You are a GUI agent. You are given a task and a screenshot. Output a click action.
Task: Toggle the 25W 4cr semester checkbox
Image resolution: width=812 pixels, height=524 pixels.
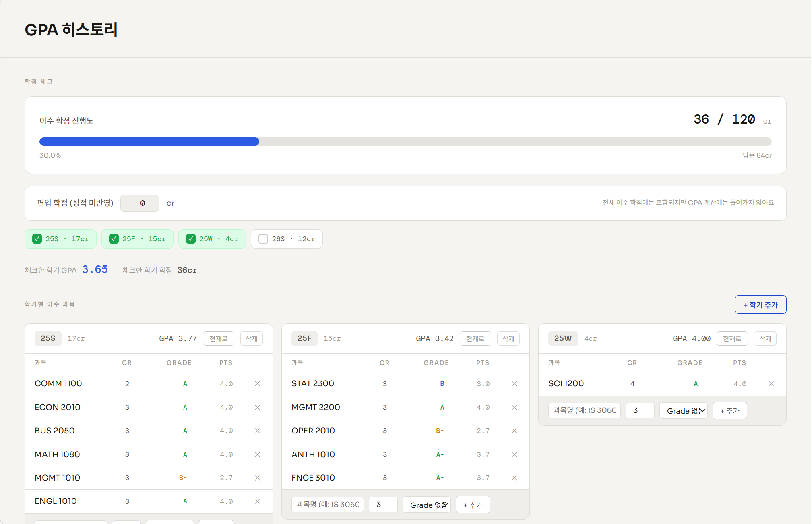191,239
